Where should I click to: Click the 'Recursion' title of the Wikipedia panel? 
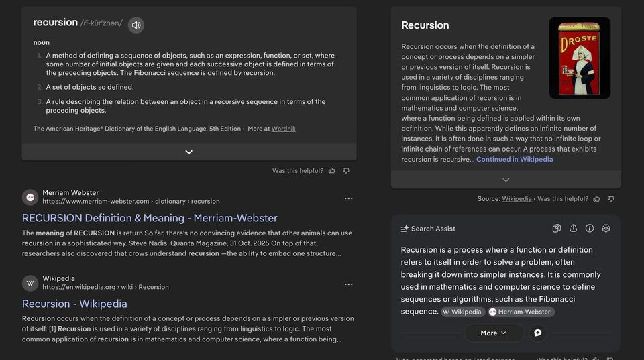click(x=425, y=25)
